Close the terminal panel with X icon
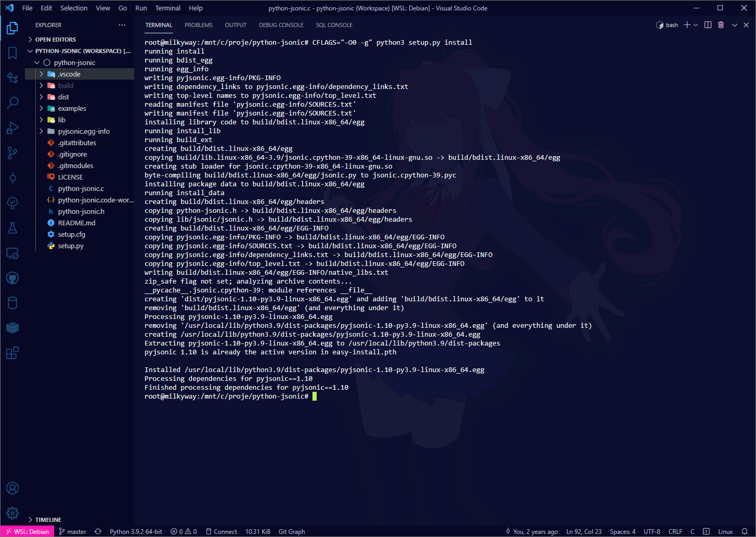756x537 pixels. coord(747,25)
